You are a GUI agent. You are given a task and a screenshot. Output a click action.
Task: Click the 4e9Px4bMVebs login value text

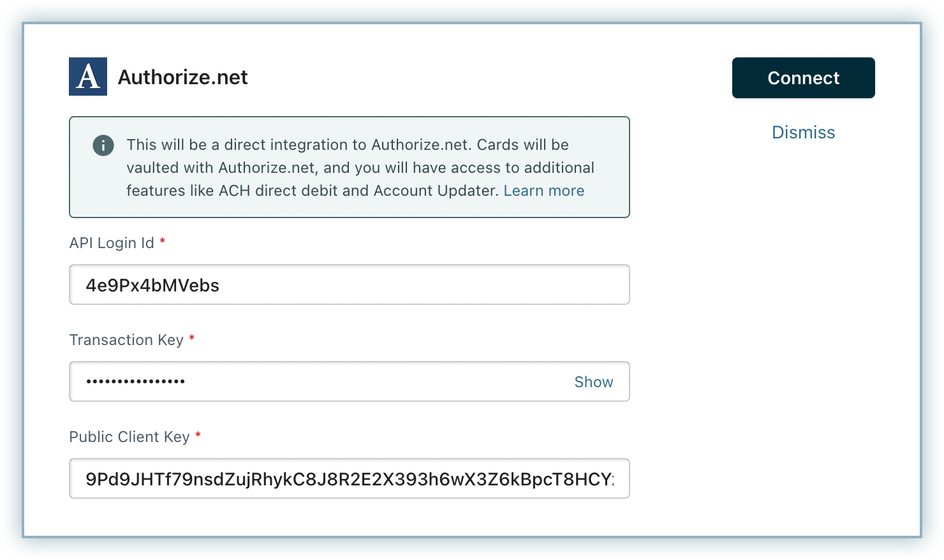(x=152, y=285)
